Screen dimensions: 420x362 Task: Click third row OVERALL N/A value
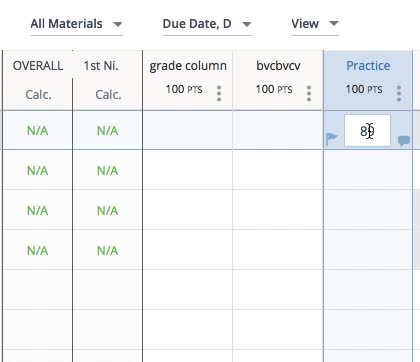[x=37, y=211]
